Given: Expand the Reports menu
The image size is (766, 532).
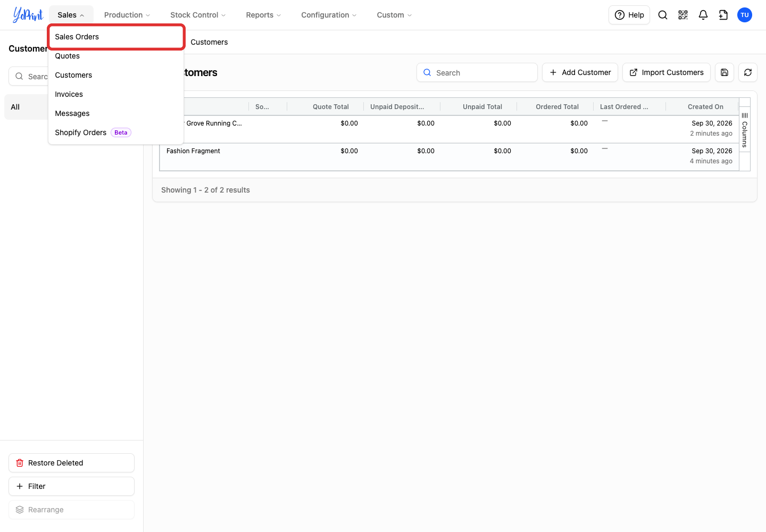Looking at the screenshot, I should (263, 15).
